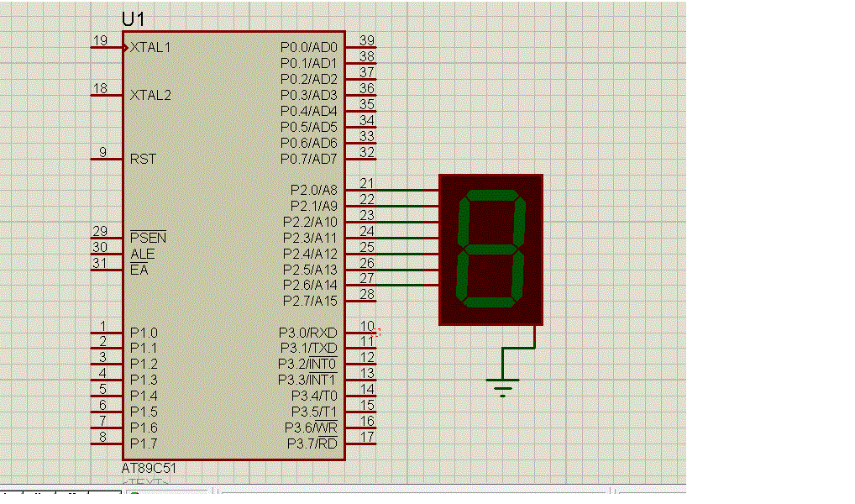Click the P0.7/AD7 pin label
Screen dimensions: 855x504
[308, 159]
